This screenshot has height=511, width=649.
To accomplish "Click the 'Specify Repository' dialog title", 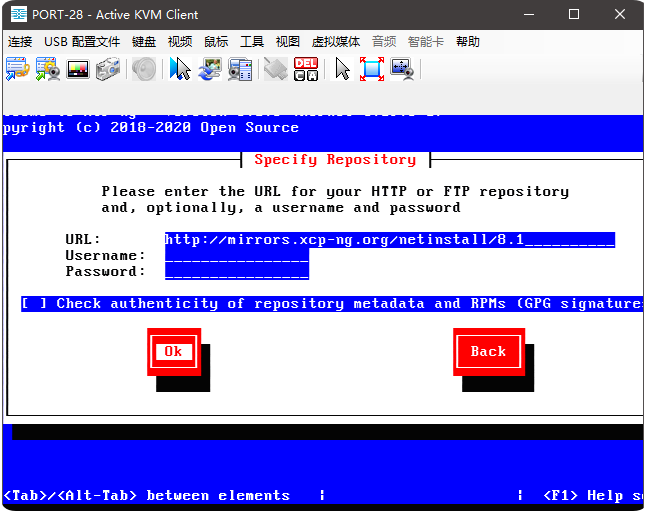I will point(335,160).
